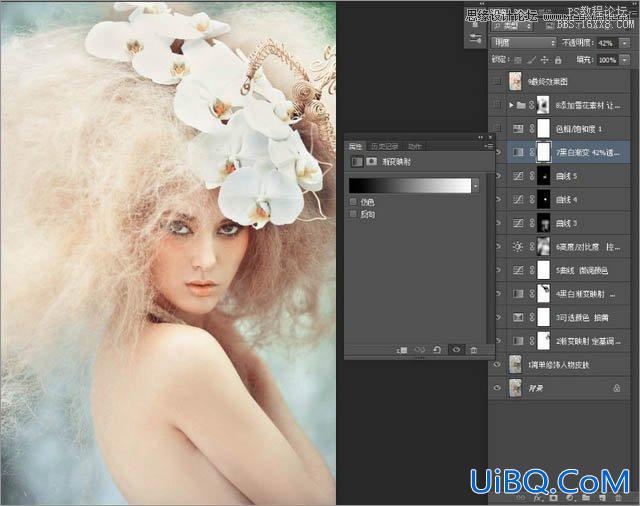Toggle adjustment visibility eye in properties panel
This screenshot has height=506, width=640.
(x=456, y=350)
